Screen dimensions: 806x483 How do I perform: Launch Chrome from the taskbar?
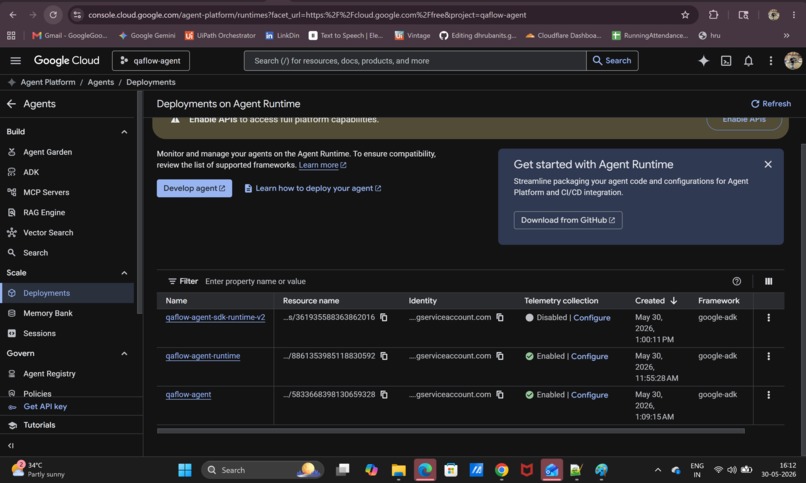[x=502, y=470]
